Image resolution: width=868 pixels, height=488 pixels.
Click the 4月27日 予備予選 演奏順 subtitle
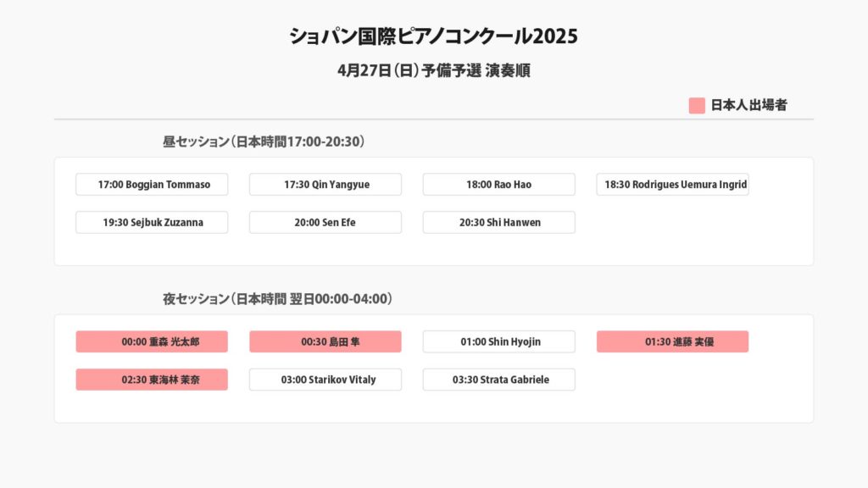click(433, 71)
